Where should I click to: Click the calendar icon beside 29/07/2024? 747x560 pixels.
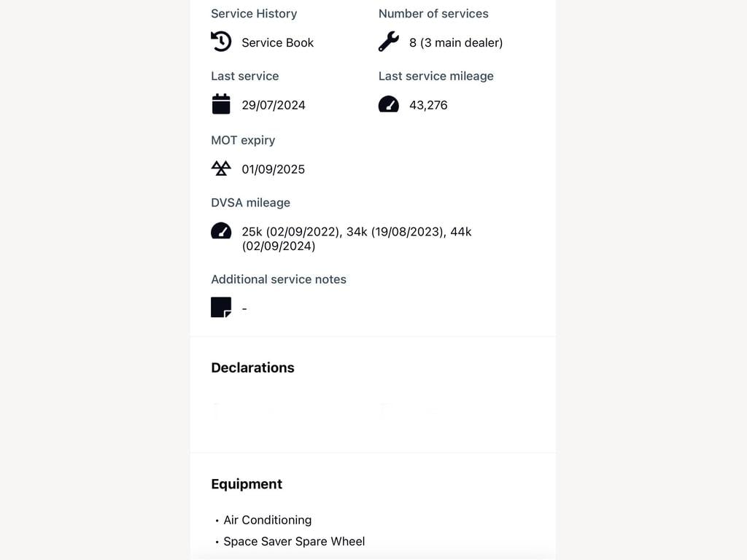[221, 104]
